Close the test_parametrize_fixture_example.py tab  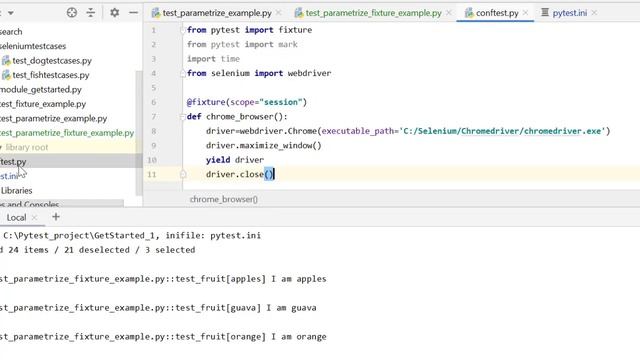[x=449, y=13]
